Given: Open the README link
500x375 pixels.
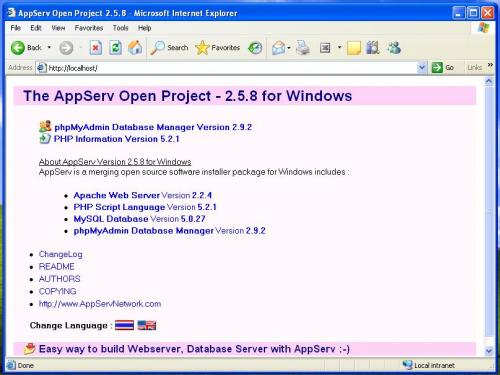Looking at the screenshot, I should click(x=57, y=267).
